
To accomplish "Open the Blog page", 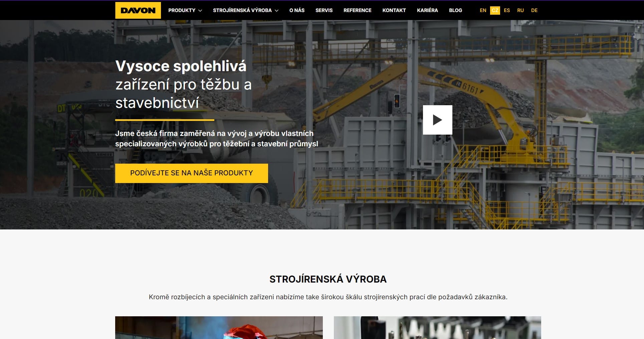I will 455,10.
